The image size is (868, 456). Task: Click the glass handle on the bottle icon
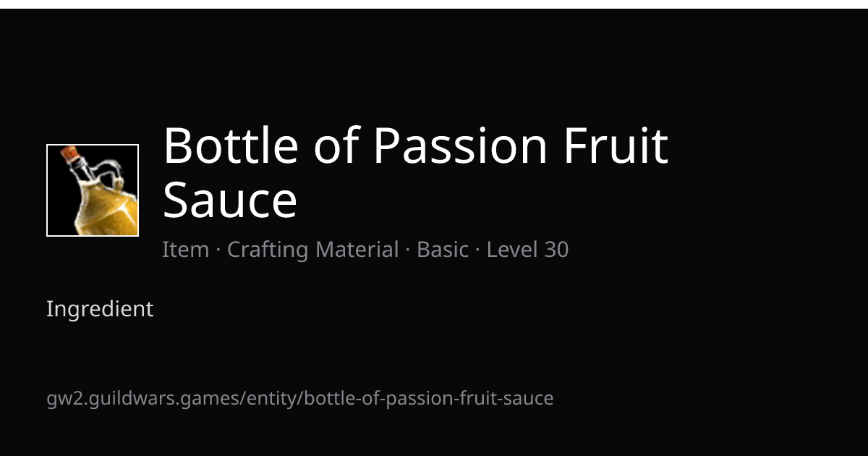(x=109, y=173)
